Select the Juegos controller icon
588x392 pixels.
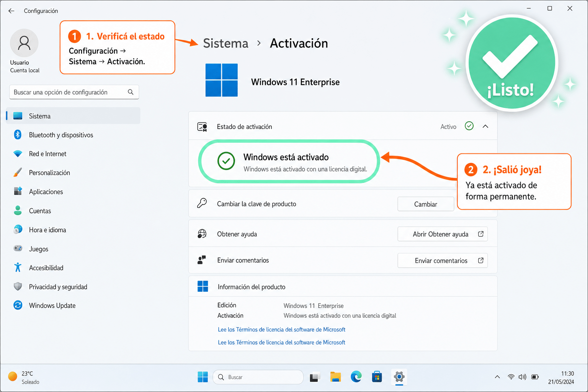[18, 248]
